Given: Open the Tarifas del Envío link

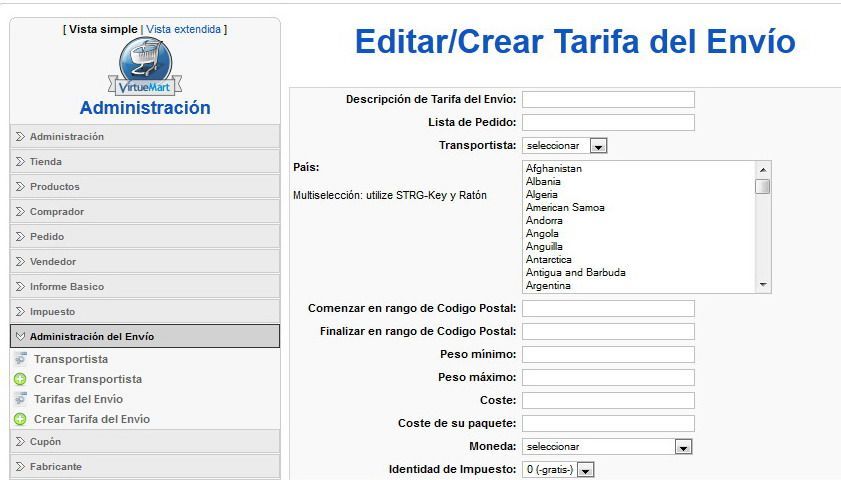Looking at the screenshot, I should click(78, 399).
